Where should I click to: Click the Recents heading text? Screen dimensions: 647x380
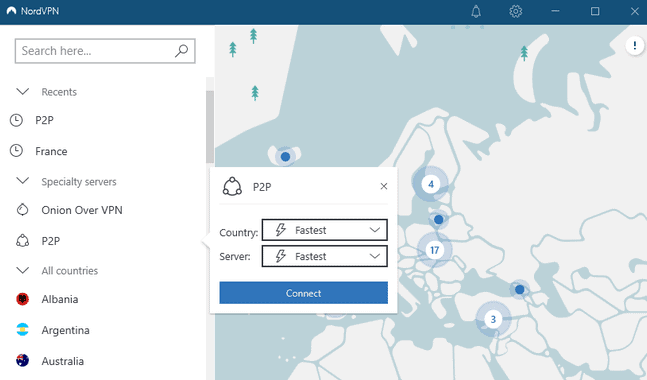[59, 92]
